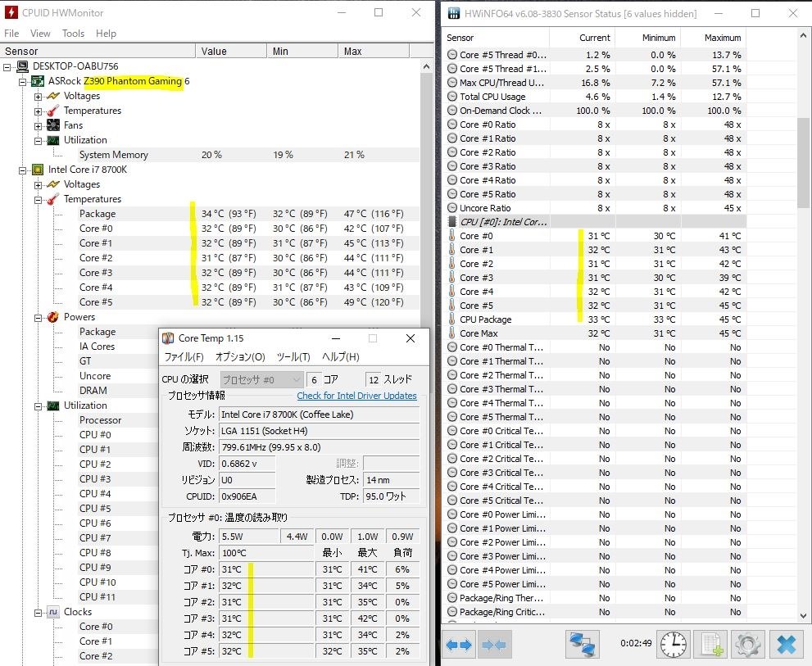812x666 pixels.
Task: Select On-Demand Clock row in HWiNFO
Action: click(x=596, y=111)
